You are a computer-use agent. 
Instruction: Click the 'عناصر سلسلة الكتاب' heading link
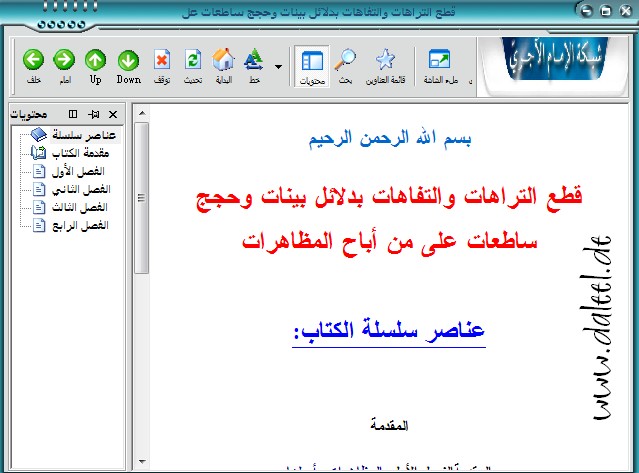[389, 331]
